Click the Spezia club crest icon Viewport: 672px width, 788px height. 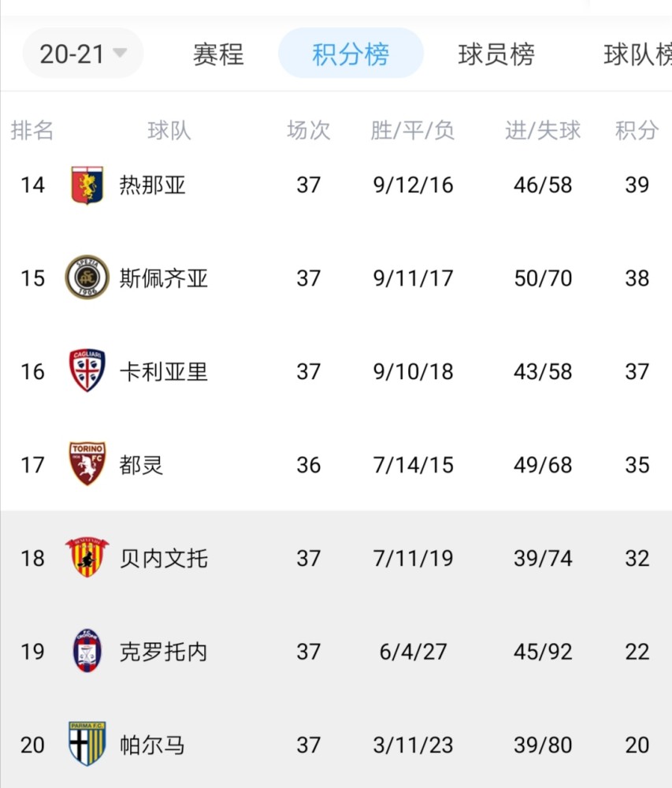coord(87,277)
